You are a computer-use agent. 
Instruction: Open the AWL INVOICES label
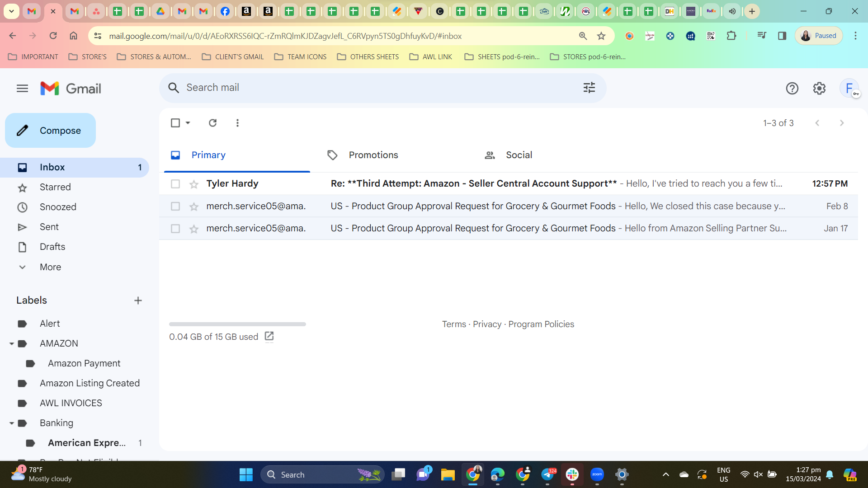[71, 403]
